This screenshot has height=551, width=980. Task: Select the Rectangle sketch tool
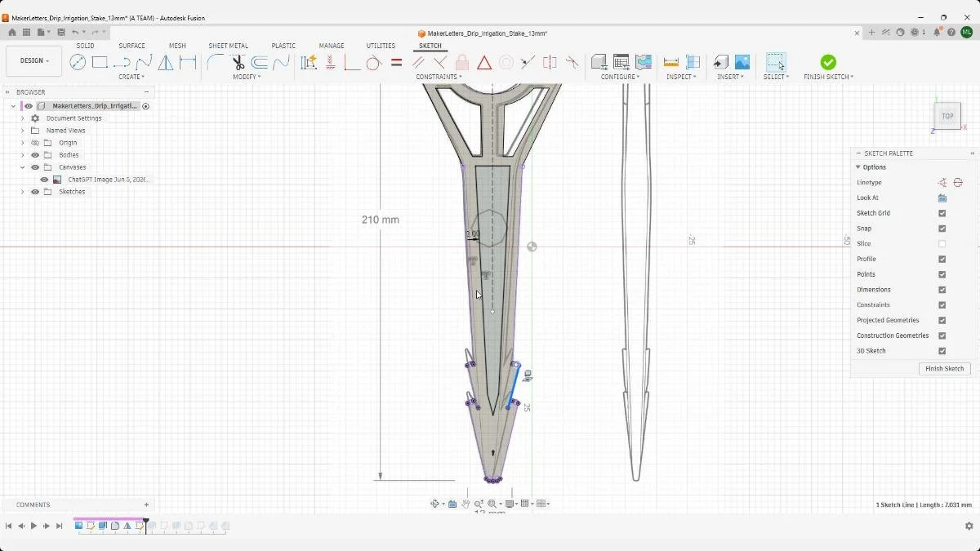click(100, 62)
